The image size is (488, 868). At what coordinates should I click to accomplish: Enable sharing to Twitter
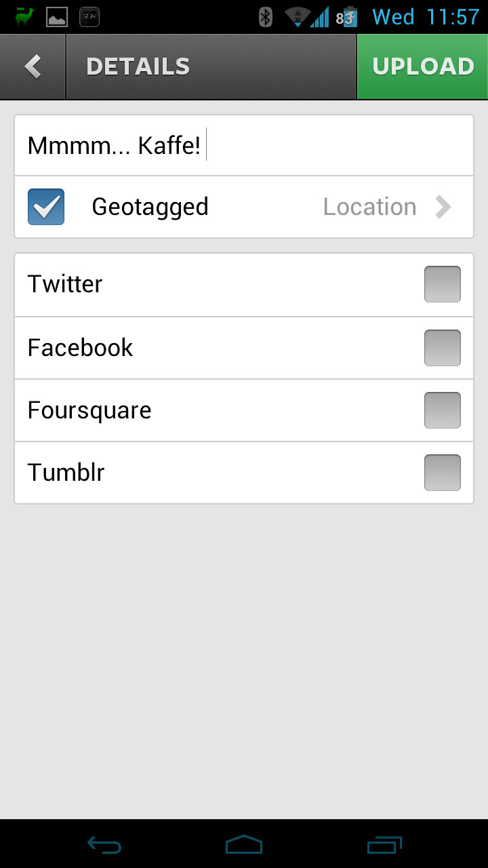(x=442, y=284)
